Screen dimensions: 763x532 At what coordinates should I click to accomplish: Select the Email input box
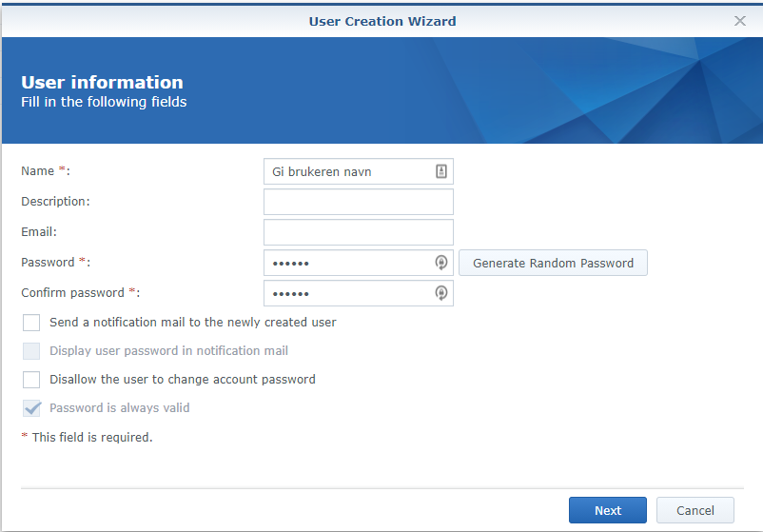(358, 232)
